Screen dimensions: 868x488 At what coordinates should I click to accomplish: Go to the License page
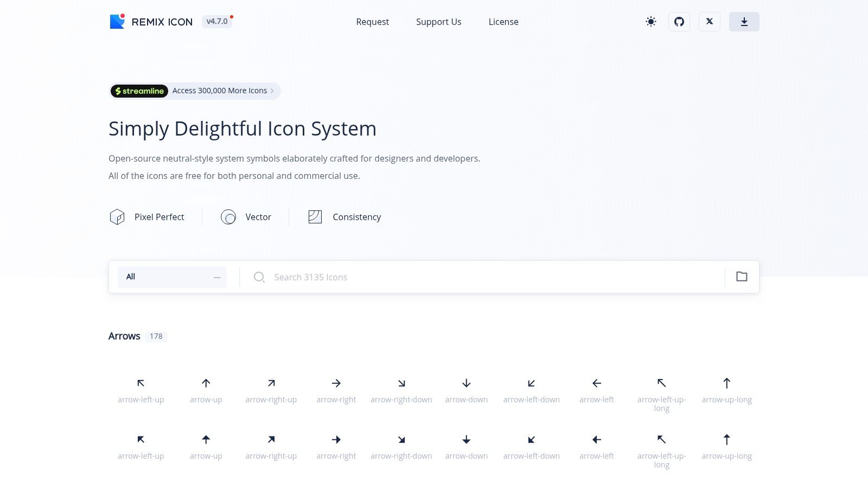503,22
